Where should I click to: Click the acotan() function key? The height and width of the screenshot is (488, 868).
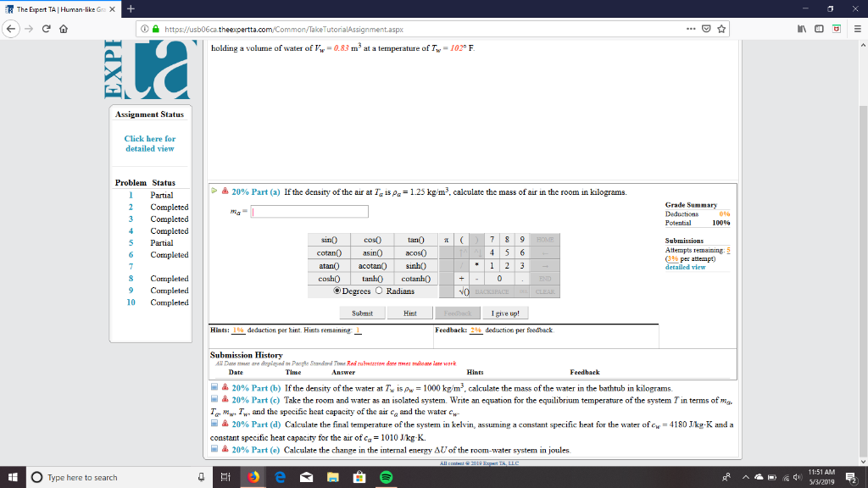[x=373, y=266]
